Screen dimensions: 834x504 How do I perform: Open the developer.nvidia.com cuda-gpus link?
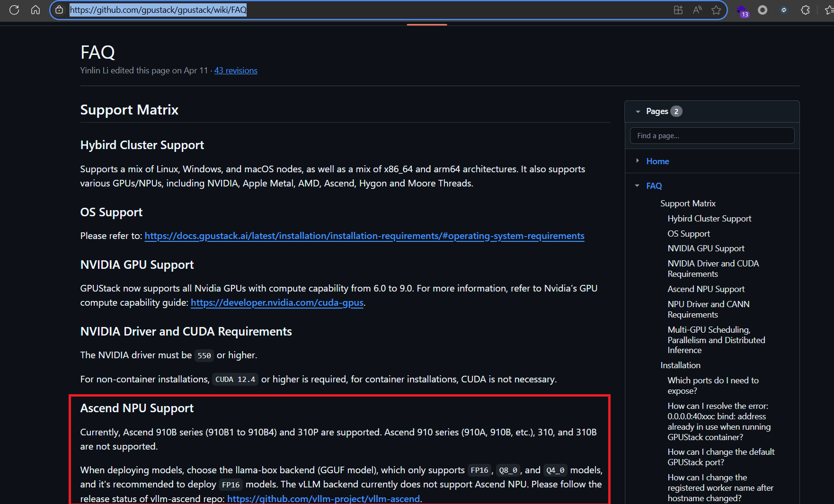tap(277, 302)
